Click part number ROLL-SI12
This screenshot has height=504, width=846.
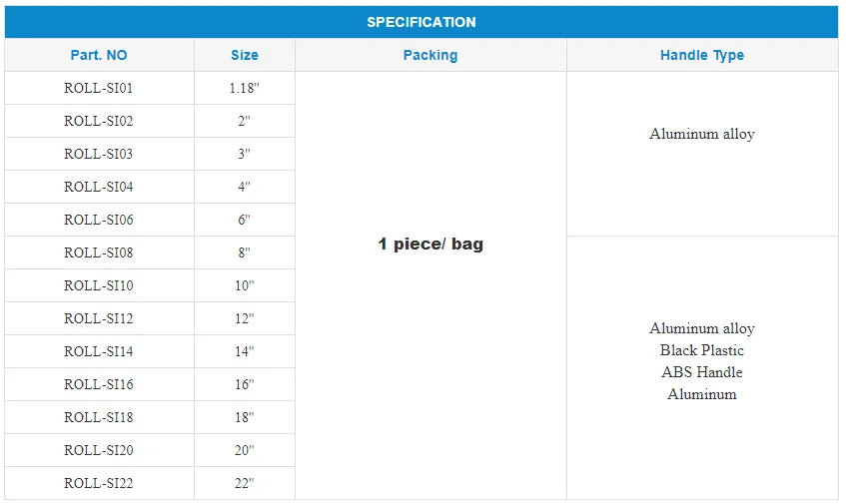point(99,318)
